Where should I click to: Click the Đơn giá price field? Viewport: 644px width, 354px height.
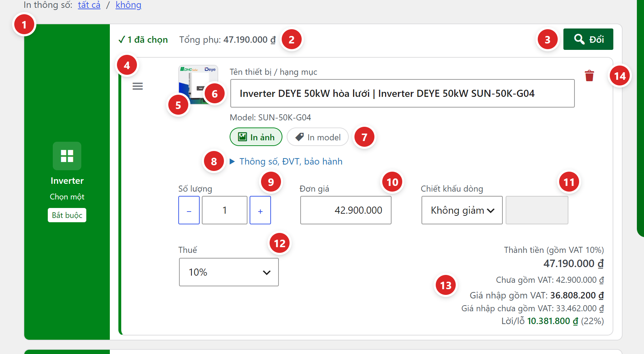[x=346, y=210]
